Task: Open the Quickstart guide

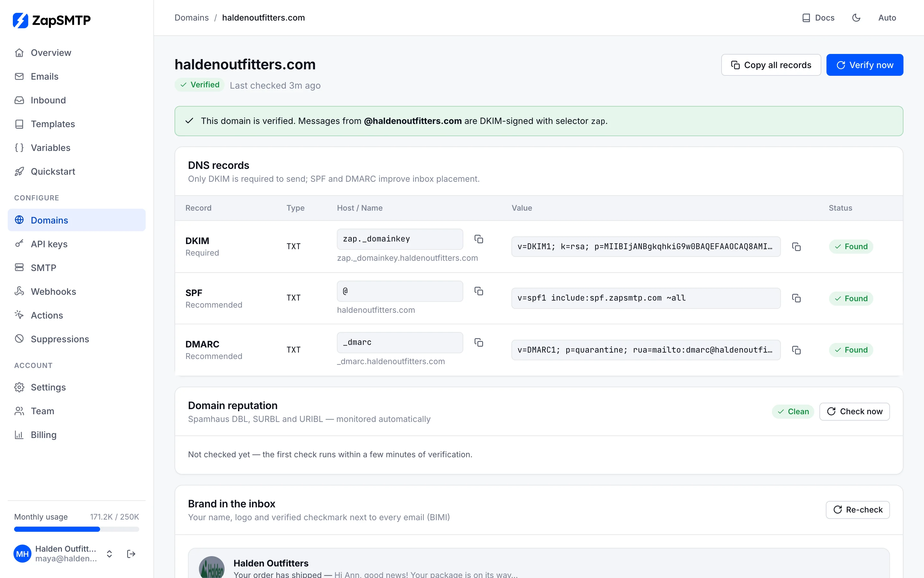Action: coord(76,171)
